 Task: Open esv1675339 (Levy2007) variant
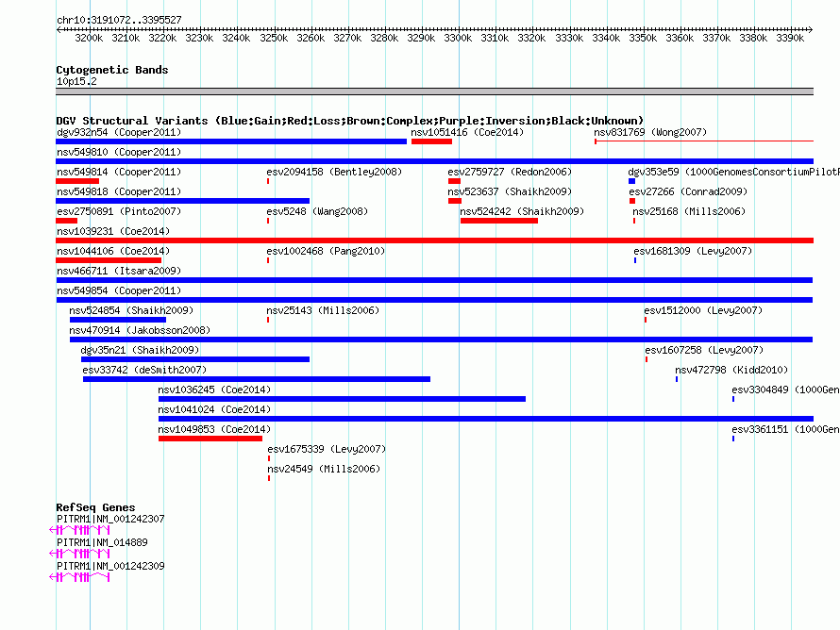[x=327, y=449]
